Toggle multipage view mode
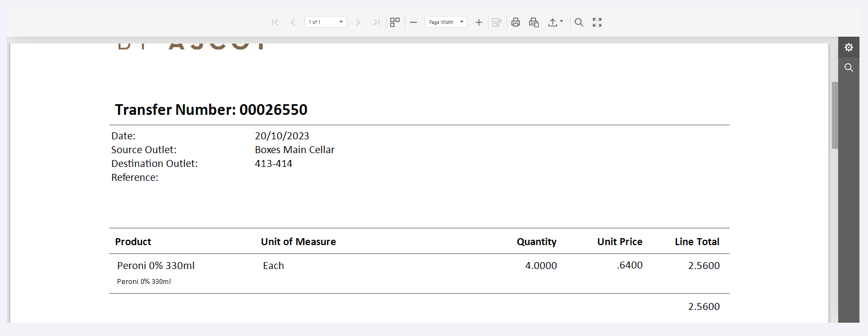This screenshot has height=336, width=868. tap(395, 22)
